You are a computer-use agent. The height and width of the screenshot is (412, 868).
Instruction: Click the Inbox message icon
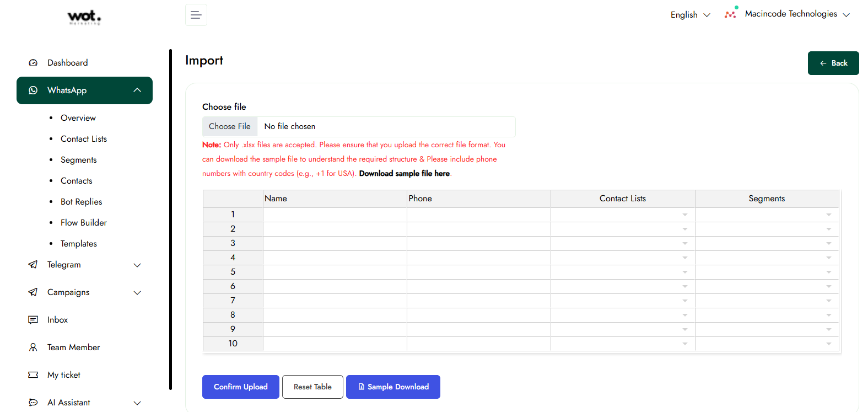click(33, 320)
